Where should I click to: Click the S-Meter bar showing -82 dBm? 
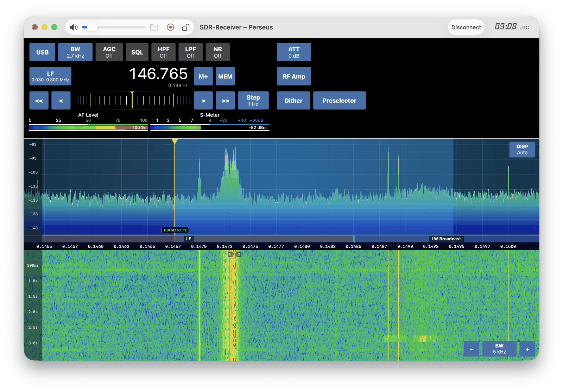click(x=210, y=127)
